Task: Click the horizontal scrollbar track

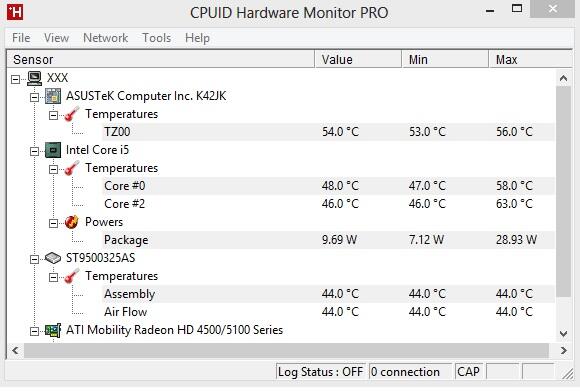Action: point(286,350)
